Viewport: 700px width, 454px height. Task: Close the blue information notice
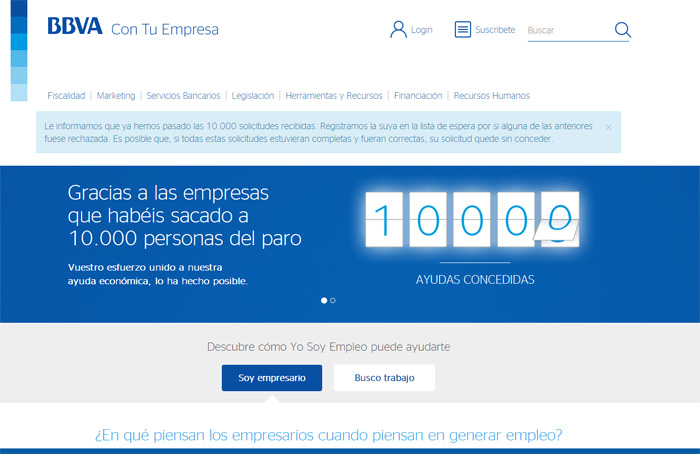click(608, 127)
